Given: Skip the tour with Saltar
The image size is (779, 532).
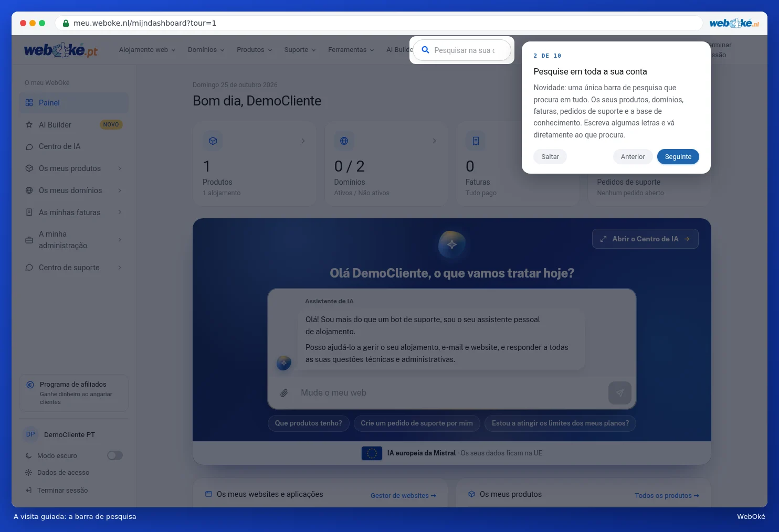Looking at the screenshot, I should [x=550, y=157].
